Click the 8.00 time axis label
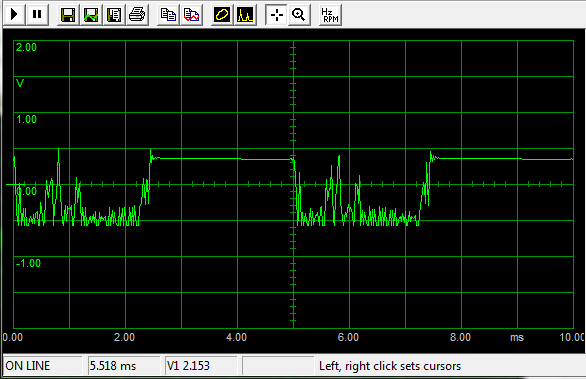Image resolution: width=586 pixels, height=379 pixels. 460,338
